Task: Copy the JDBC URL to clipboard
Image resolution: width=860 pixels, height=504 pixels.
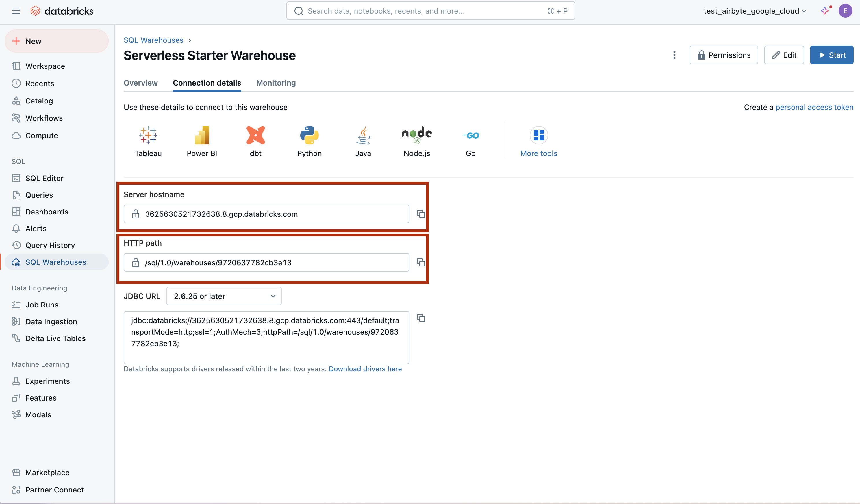Action: (421, 318)
